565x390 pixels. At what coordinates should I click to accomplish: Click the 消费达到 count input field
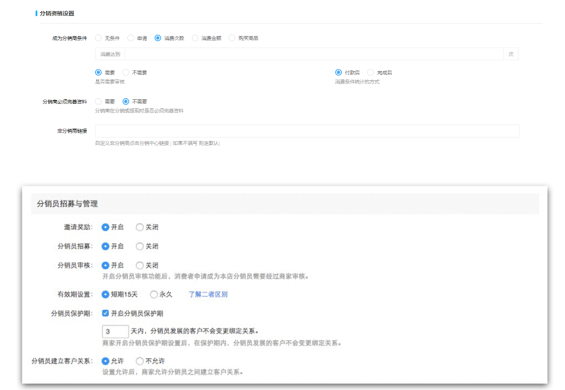314,54
